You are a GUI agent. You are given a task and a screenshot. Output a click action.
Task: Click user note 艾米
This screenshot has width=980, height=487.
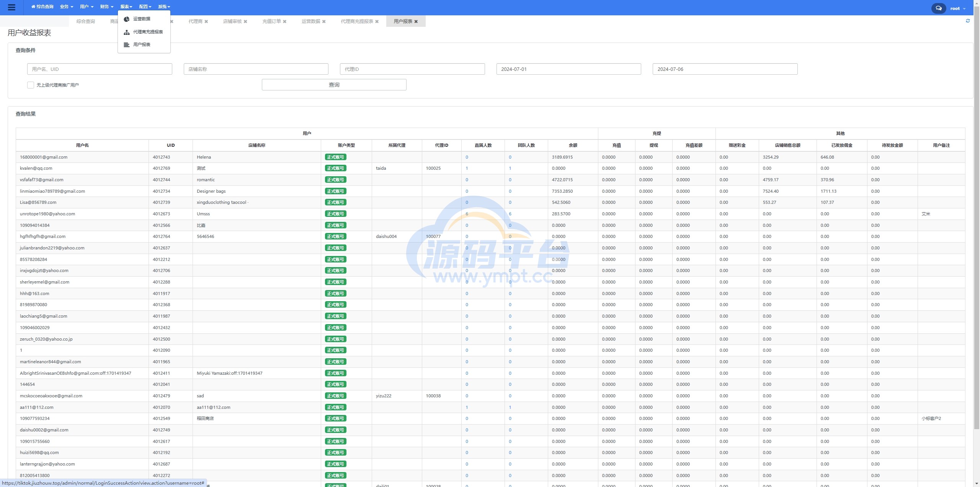926,214
